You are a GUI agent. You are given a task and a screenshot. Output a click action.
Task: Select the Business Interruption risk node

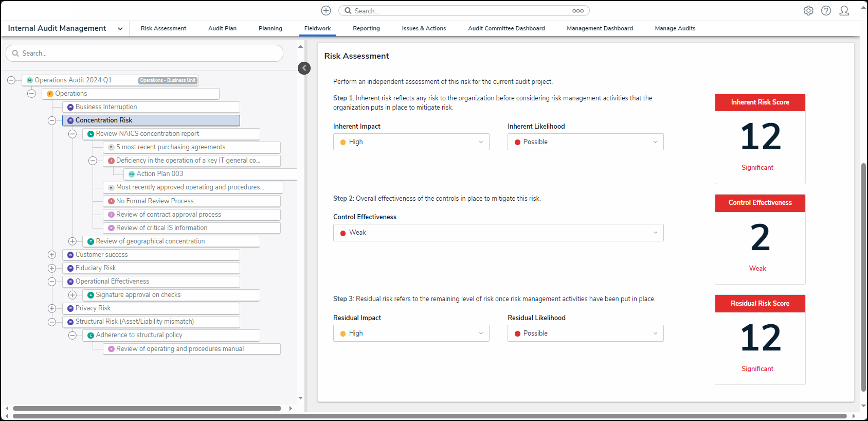click(106, 107)
